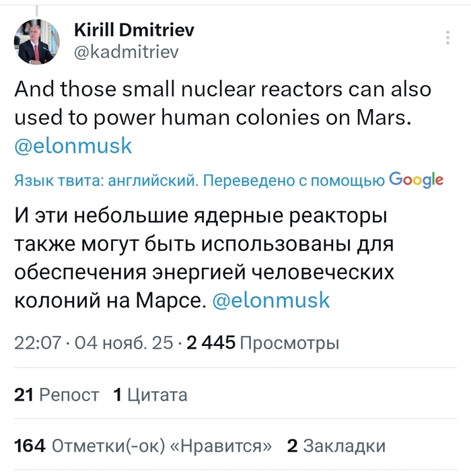The image size is (471, 476).
Task: Open the 1 Цитата quotes list
Action: pyautogui.click(x=150, y=395)
